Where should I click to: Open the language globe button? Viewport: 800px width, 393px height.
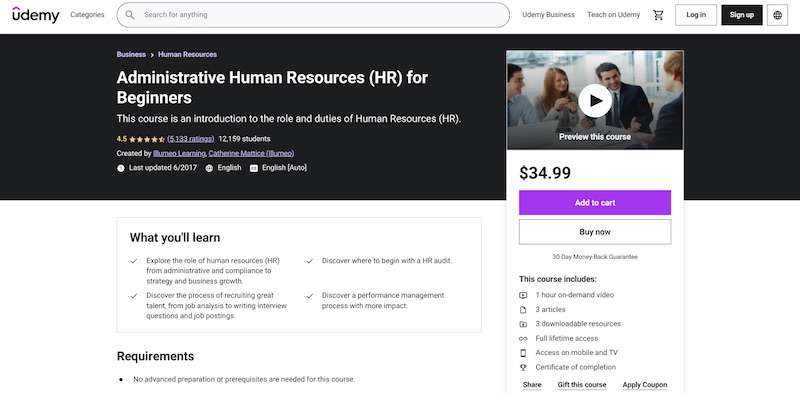tap(778, 15)
